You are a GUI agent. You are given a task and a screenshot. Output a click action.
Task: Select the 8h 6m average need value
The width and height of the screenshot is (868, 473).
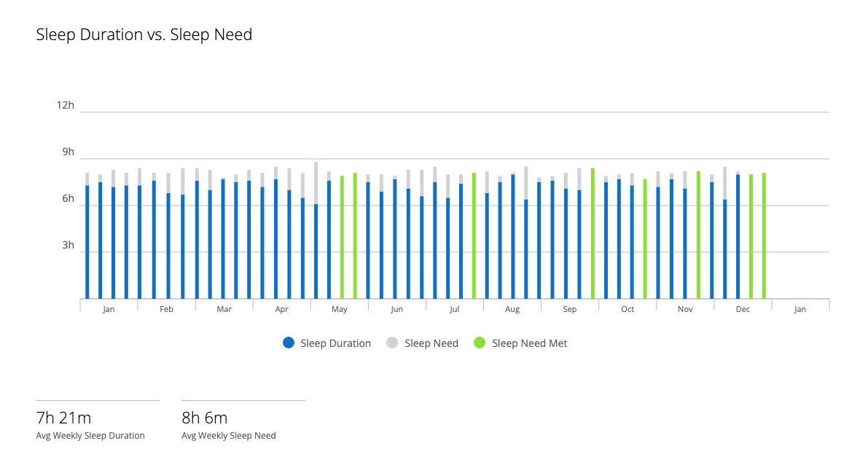pyautogui.click(x=205, y=418)
